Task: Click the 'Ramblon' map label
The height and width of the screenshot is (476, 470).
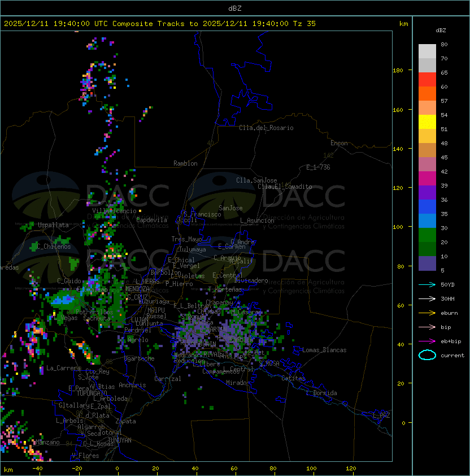Action: click(x=185, y=163)
